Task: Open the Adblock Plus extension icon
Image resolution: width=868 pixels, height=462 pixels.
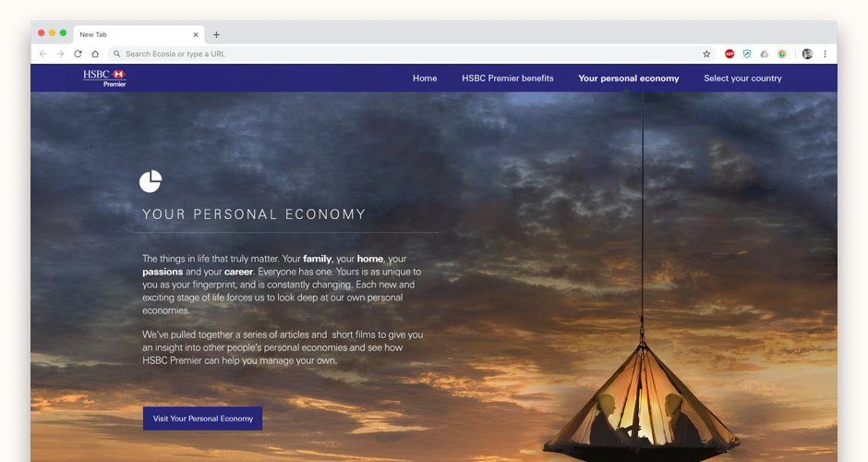Action: click(729, 54)
